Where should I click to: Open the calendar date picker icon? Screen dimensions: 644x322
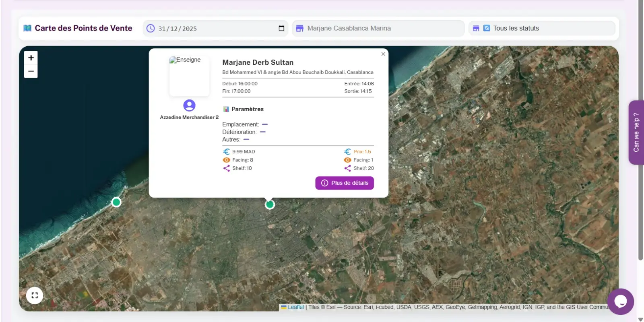point(281,28)
